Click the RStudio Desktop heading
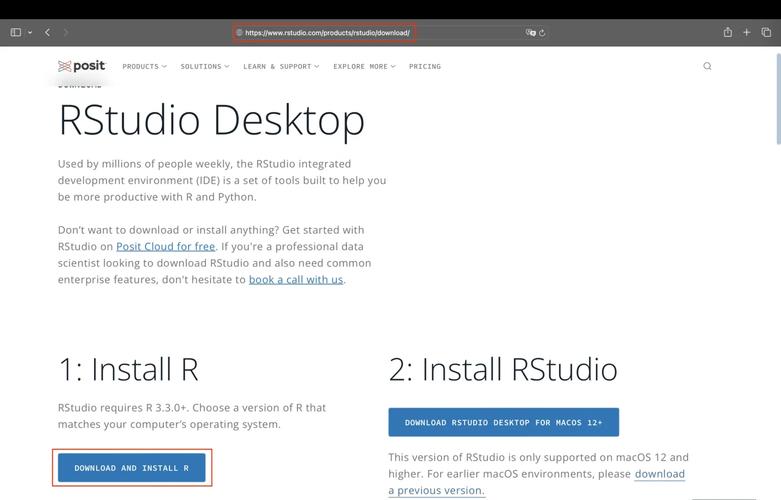 click(x=212, y=120)
